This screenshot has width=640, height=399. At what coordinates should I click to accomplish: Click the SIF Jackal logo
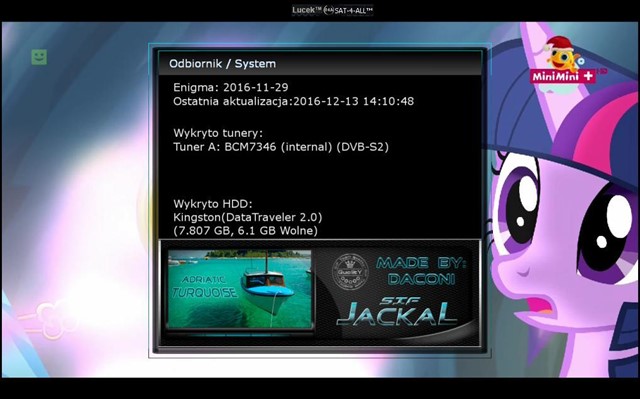click(x=396, y=312)
